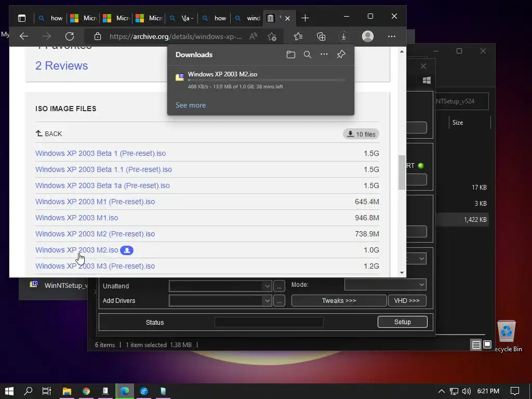Click the page scroll down arrow

pyautogui.click(x=402, y=273)
